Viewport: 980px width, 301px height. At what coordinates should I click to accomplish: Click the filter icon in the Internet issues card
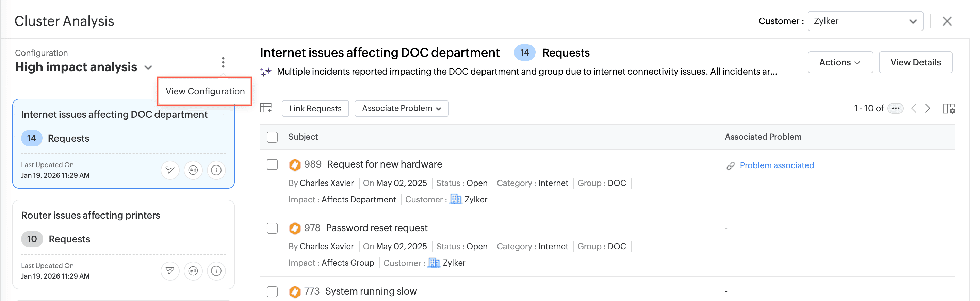pos(170,170)
